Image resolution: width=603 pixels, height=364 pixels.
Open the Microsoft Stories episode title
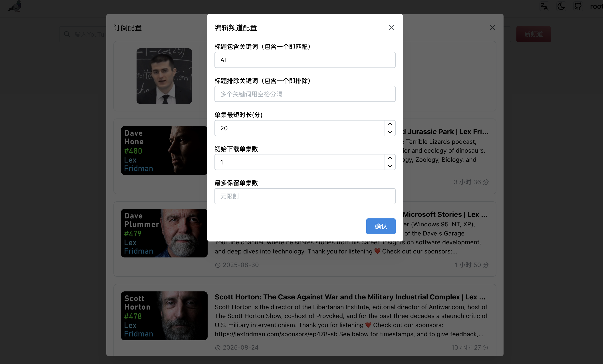(x=445, y=214)
